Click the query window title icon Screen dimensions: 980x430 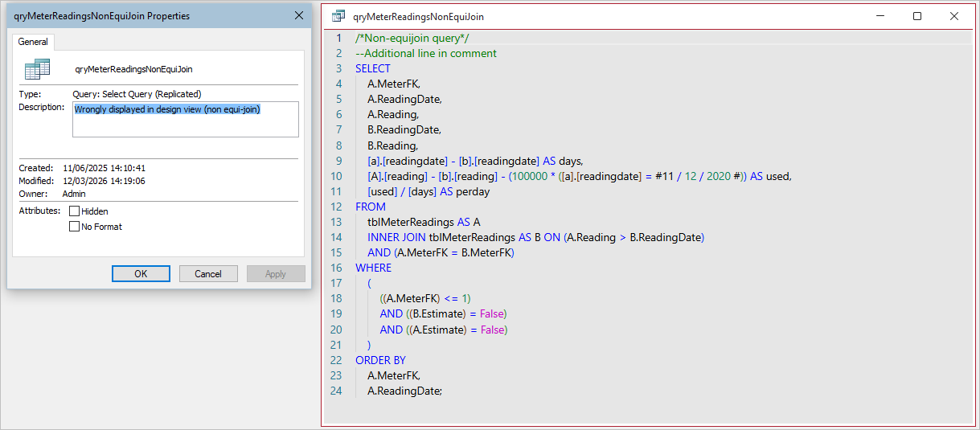(x=338, y=16)
